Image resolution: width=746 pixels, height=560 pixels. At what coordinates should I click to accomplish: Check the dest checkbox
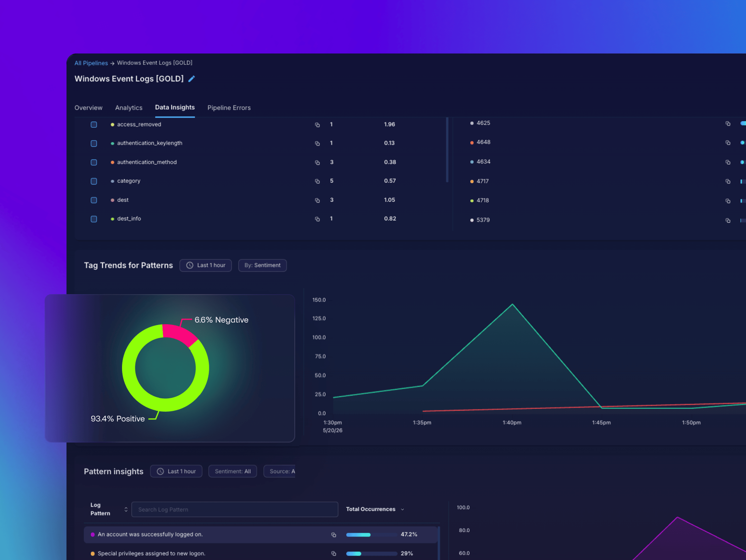click(94, 200)
